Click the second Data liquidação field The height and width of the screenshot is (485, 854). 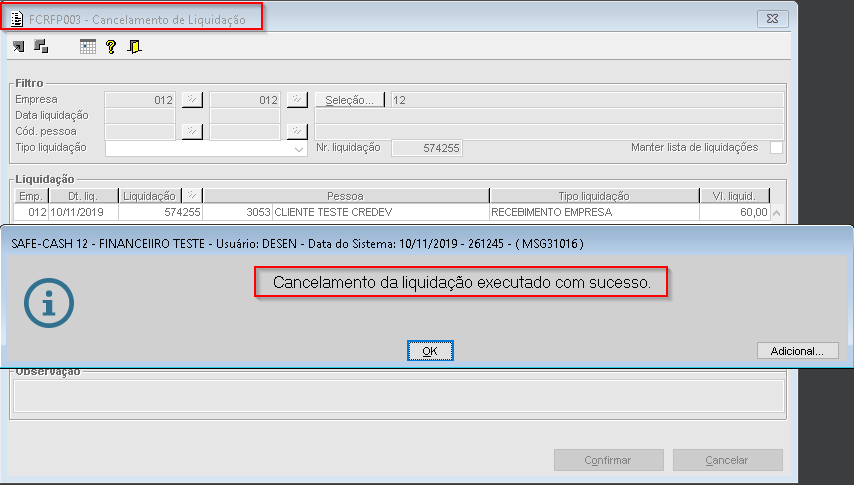pos(245,116)
